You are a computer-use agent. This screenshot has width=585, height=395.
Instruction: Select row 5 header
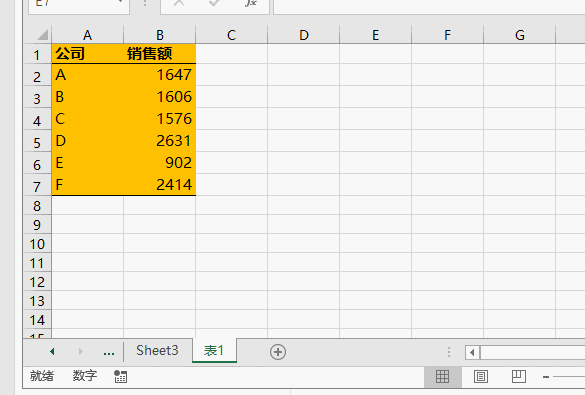(x=37, y=142)
